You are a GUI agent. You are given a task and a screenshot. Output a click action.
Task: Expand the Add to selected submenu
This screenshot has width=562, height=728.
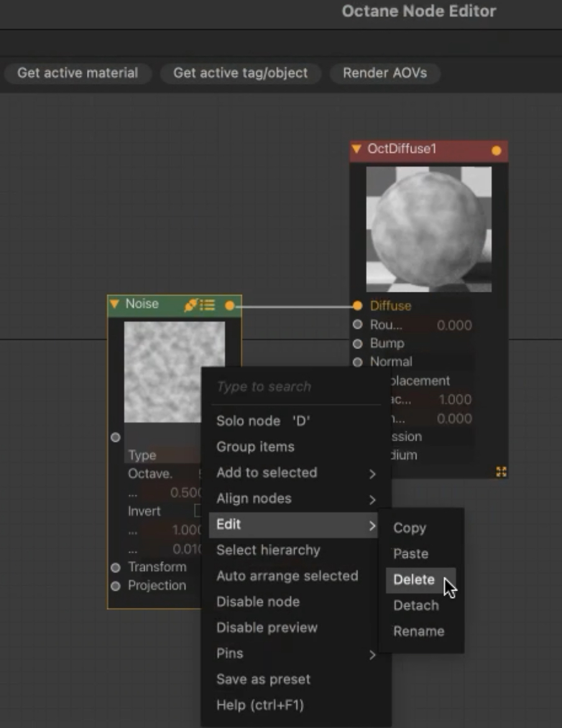click(293, 473)
